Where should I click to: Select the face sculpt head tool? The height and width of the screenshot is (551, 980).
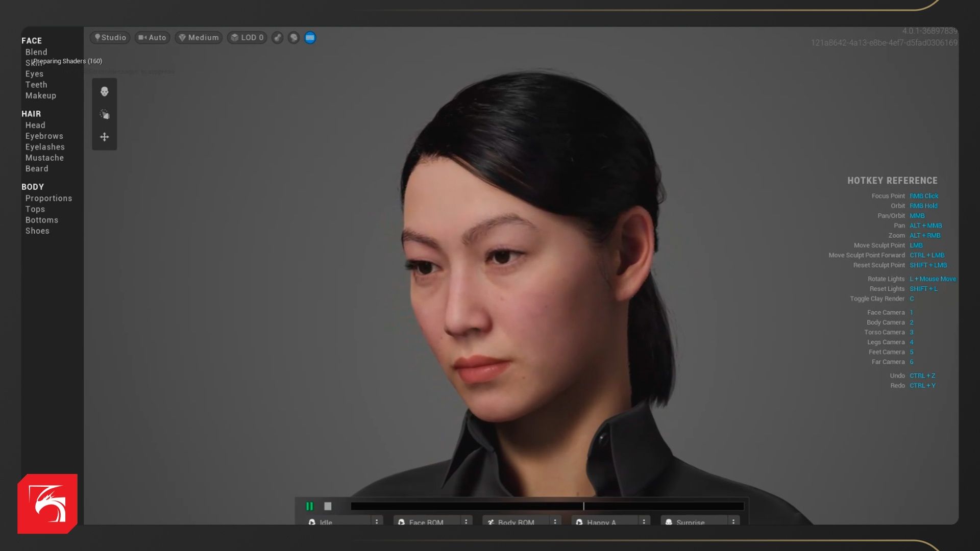(105, 92)
